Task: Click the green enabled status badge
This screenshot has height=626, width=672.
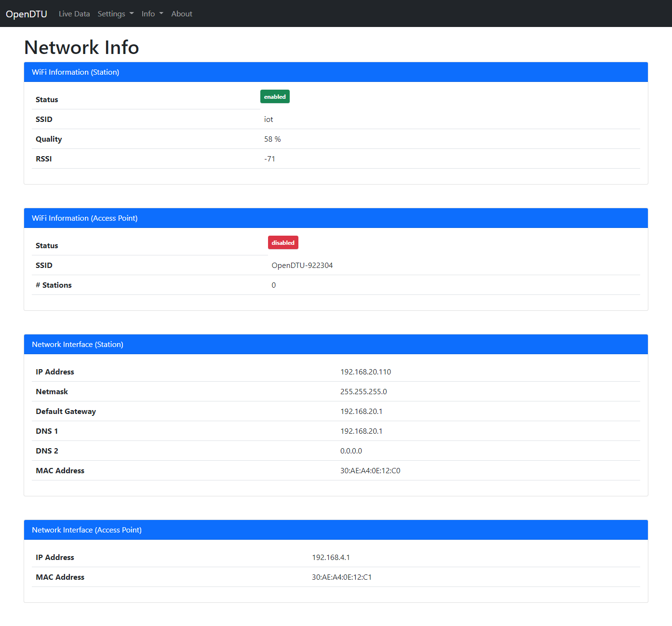Action: point(275,97)
